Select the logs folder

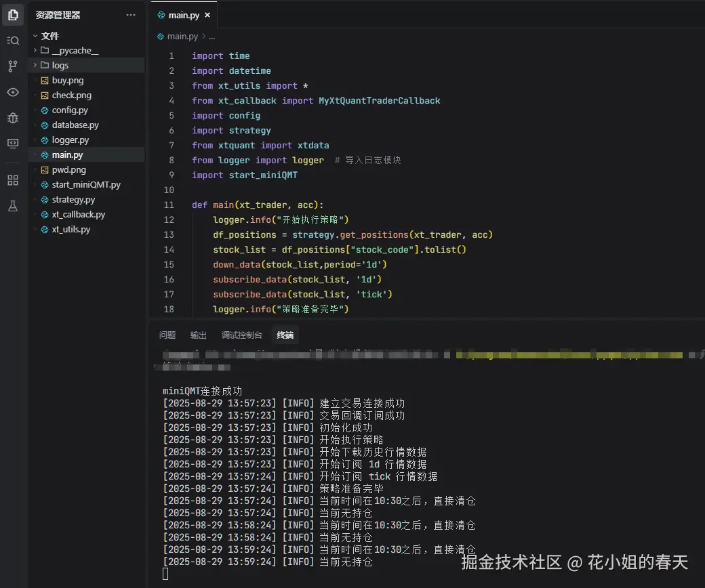tap(86, 65)
